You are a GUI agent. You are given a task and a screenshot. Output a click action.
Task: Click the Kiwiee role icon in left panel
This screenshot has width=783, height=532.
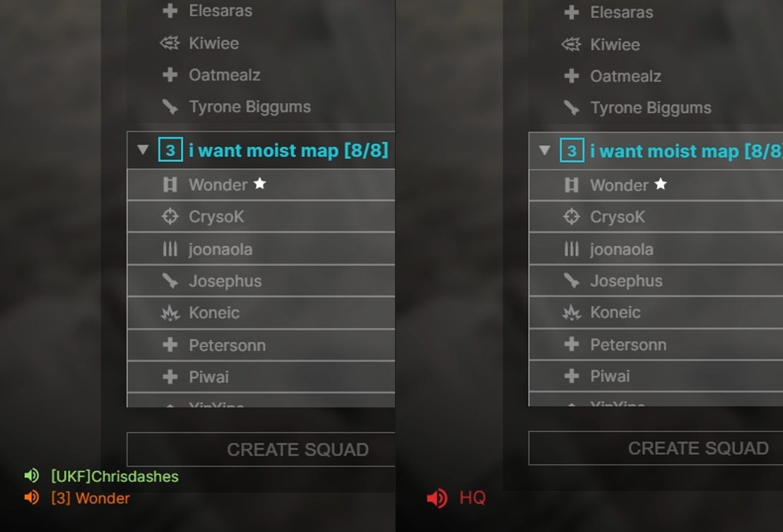point(170,43)
